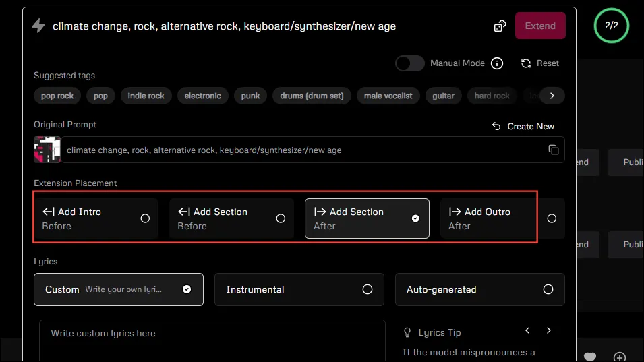Toggle the Manual Mode switch

[x=409, y=63]
